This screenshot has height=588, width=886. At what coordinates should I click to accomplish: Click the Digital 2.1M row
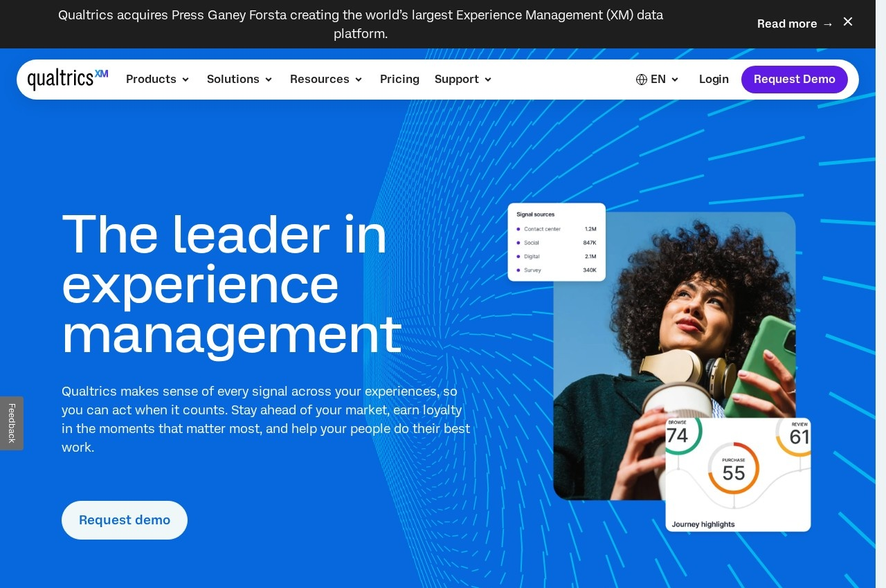point(557,257)
